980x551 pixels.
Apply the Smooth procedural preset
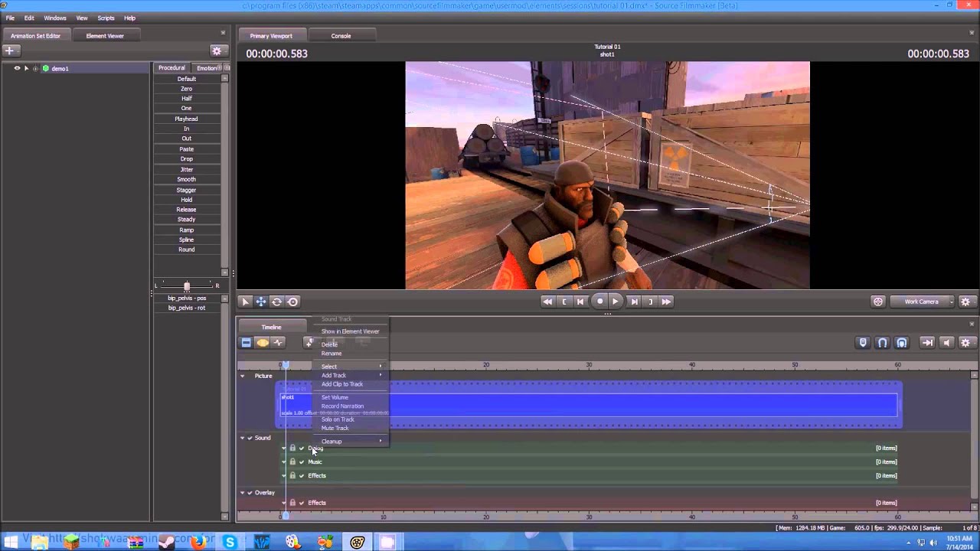pos(187,180)
